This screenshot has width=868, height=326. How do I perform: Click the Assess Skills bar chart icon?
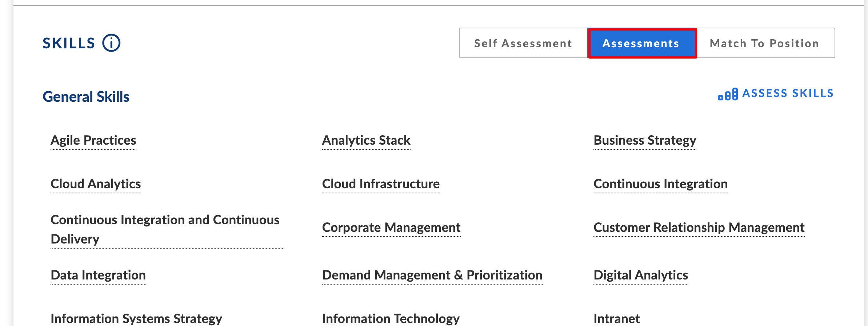click(x=728, y=94)
